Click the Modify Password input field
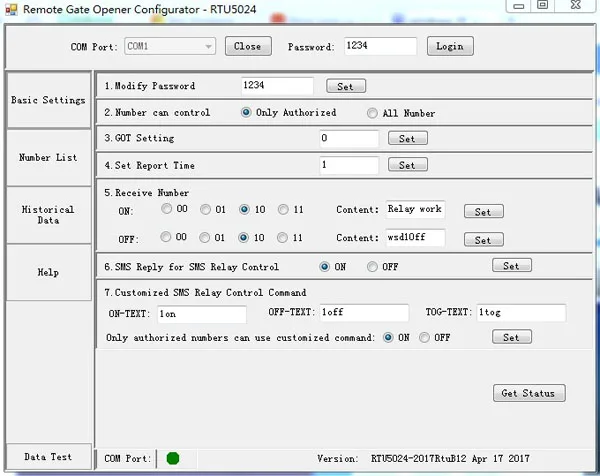Image resolution: width=600 pixels, height=476 pixels. [x=277, y=86]
